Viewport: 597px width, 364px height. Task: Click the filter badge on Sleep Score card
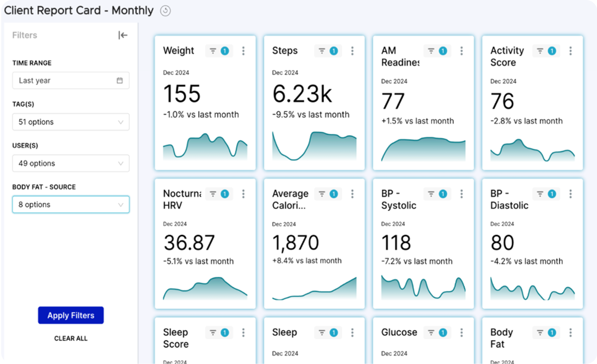219,333
